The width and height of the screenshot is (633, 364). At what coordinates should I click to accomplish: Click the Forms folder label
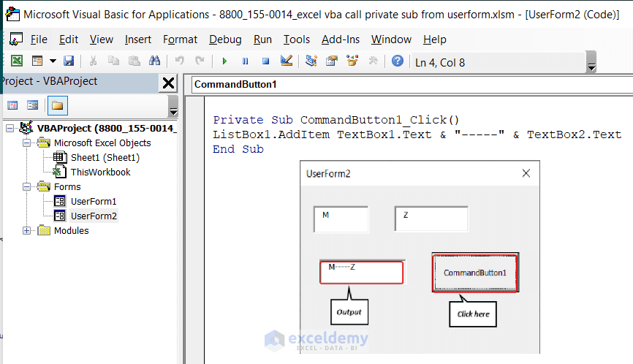[x=67, y=187]
